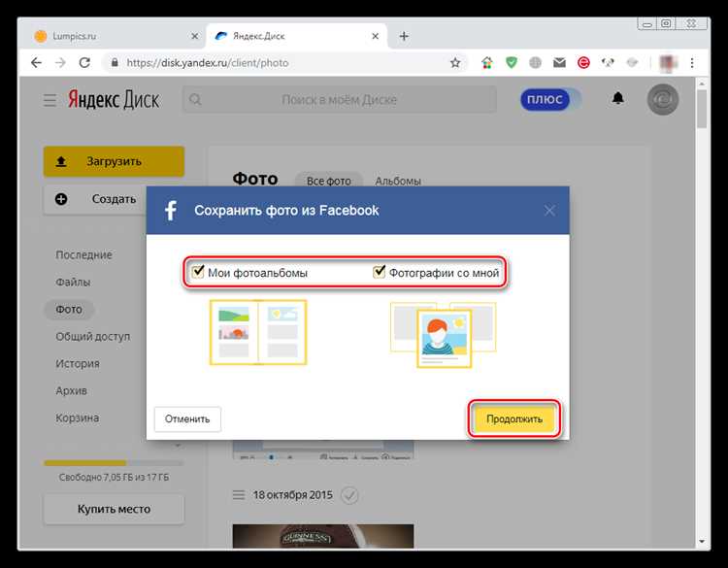
Task: Click the yellow 'Продолжить' button
Action: (x=513, y=418)
